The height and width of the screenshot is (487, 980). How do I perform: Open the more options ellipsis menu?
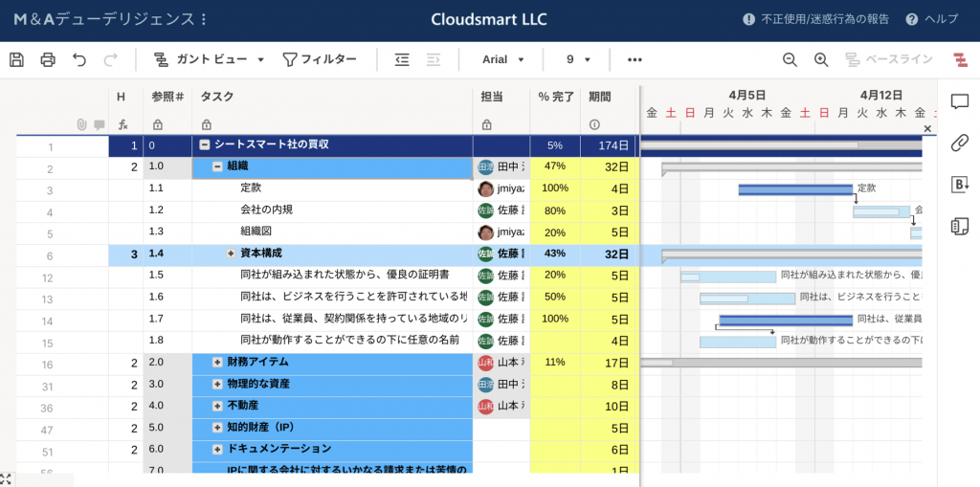tap(635, 59)
